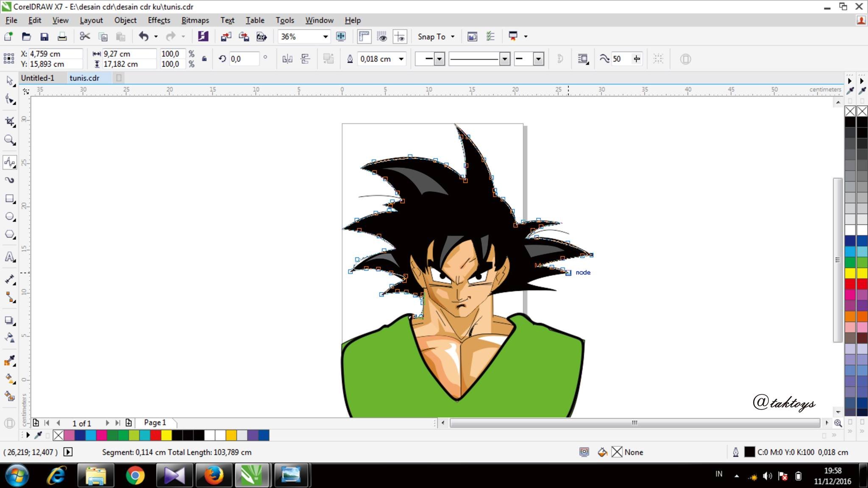Image resolution: width=868 pixels, height=488 pixels.
Task: Click the X position field
Action: [x=55, y=54]
